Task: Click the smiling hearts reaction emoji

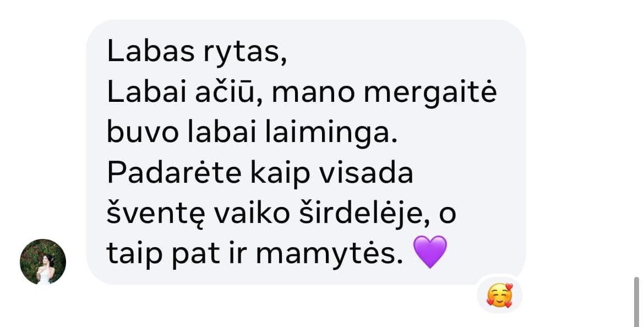Action: tap(500, 296)
